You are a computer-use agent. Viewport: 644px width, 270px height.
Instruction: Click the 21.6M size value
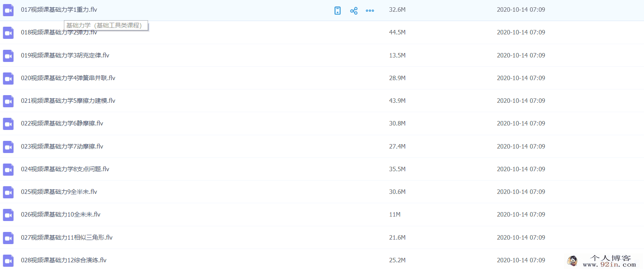coord(397,238)
